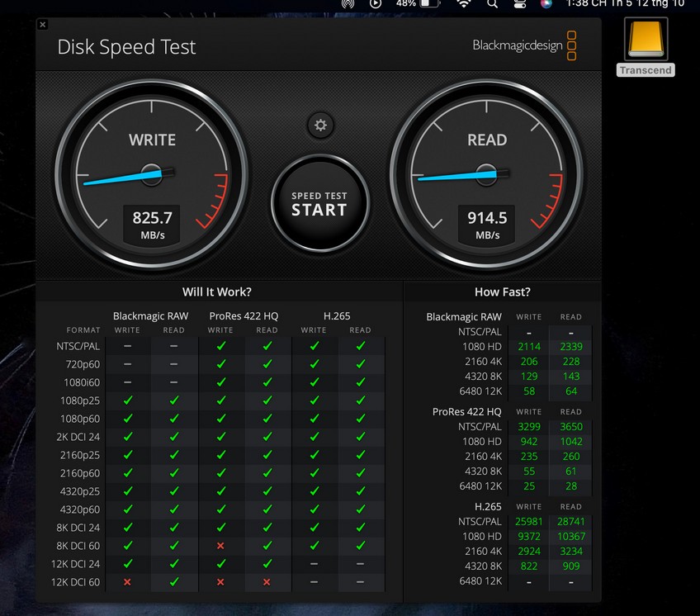Click Siri icon in menu bar
700x616 pixels.
[x=546, y=3]
